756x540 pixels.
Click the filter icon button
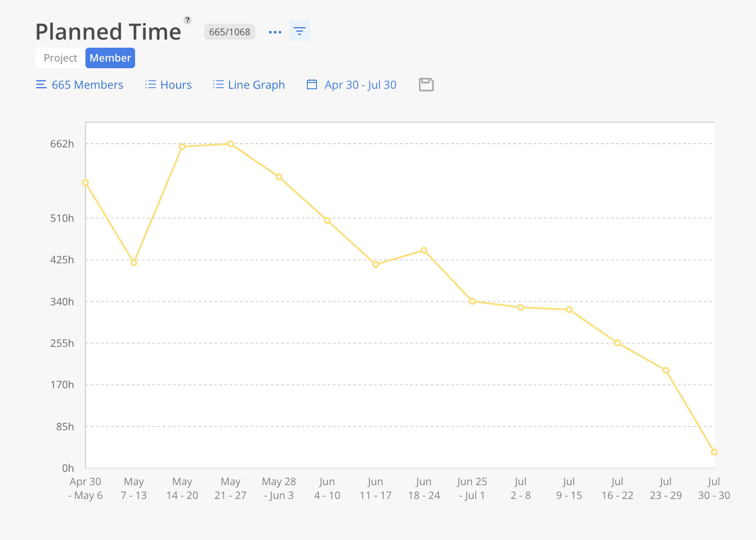[299, 31]
